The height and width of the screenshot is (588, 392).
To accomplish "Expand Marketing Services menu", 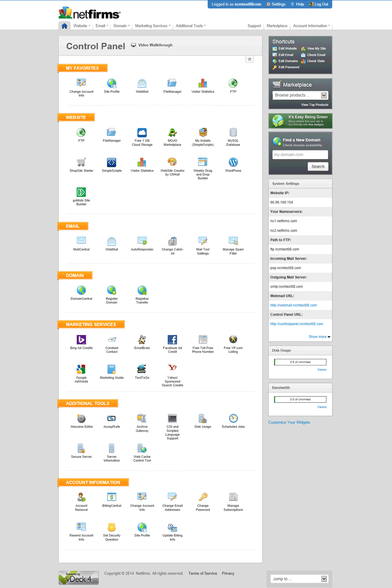I will [x=152, y=26].
